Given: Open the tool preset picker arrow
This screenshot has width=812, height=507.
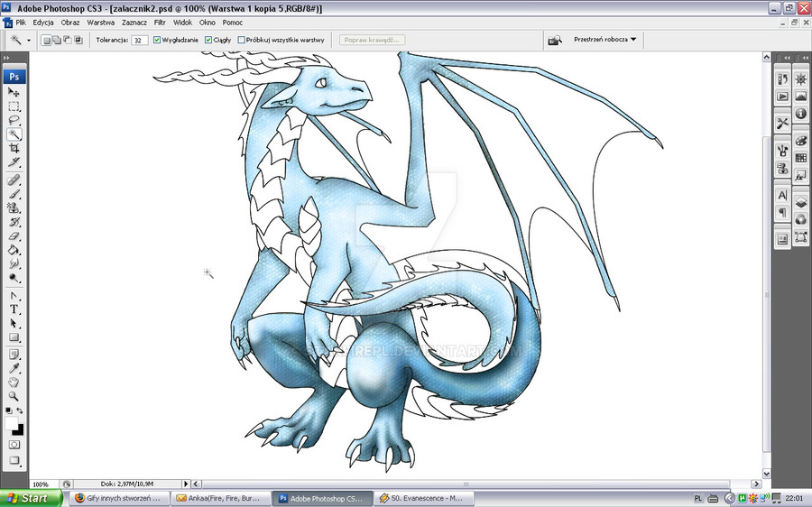Looking at the screenshot, I should [x=29, y=40].
